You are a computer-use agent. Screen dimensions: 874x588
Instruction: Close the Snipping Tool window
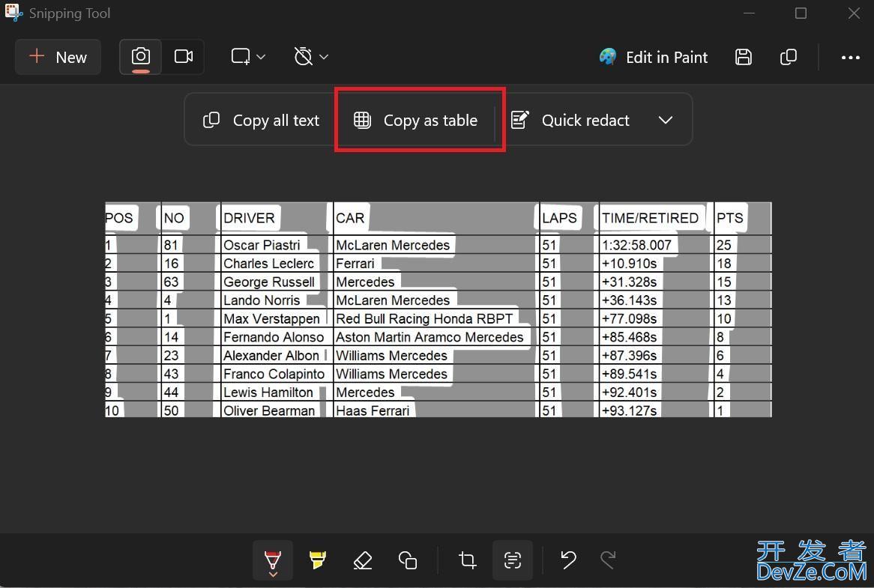coord(853,13)
